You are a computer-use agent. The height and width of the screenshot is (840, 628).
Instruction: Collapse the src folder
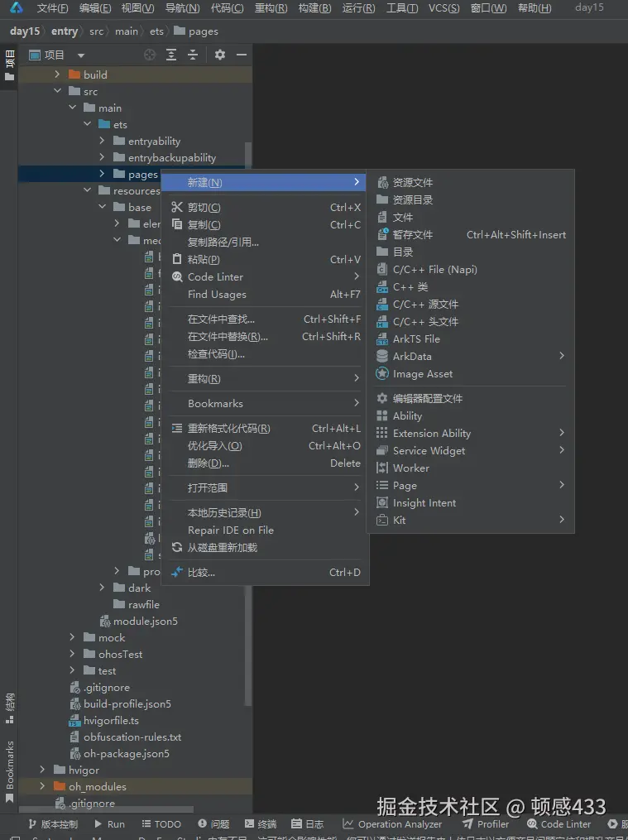(x=57, y=91)
